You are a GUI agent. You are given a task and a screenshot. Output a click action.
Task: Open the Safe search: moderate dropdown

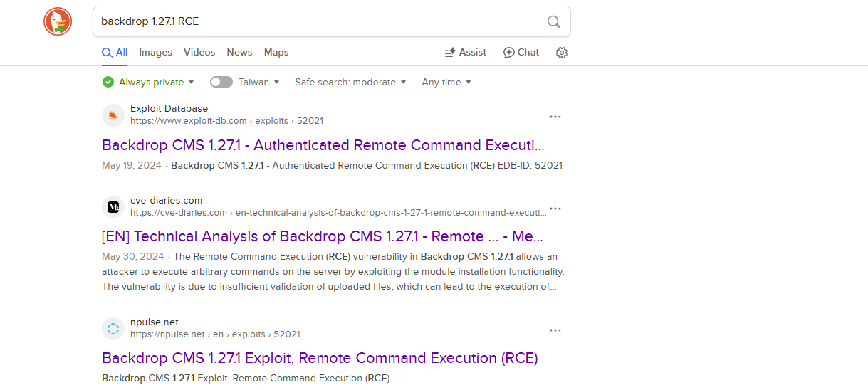pos(350,82)
